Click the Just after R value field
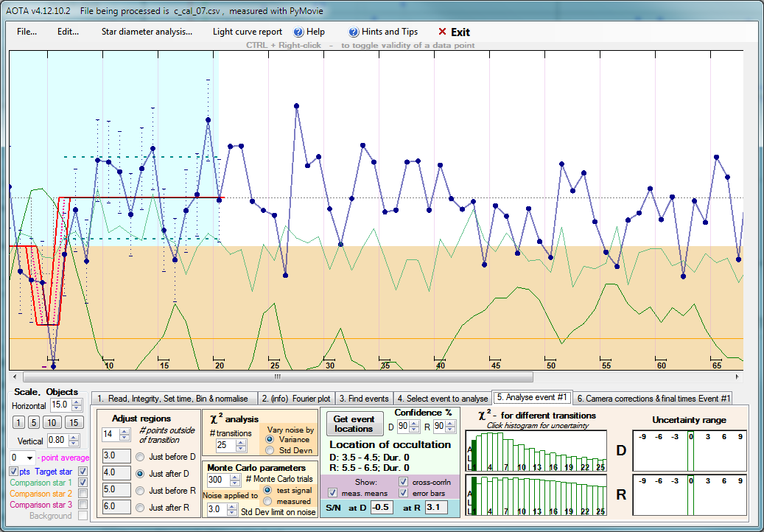The height and width of the screenshot is (532, 764). pyautogui.click(x=116, y=507)
